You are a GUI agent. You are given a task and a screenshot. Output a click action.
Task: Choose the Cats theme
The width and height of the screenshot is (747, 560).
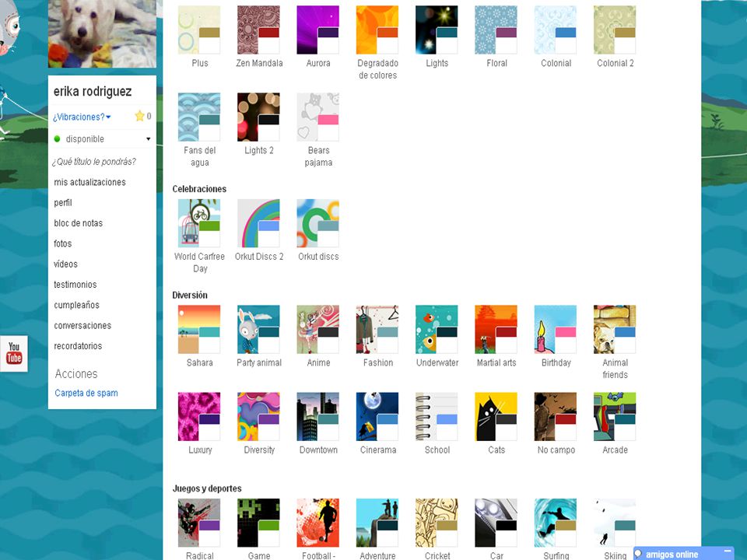coord(496,417)
